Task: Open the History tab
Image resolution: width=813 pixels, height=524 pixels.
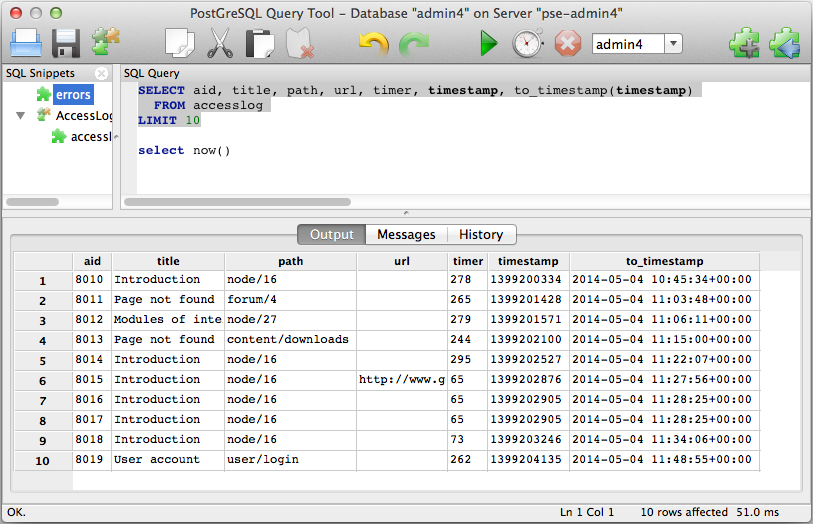Action: click(481, 234)
